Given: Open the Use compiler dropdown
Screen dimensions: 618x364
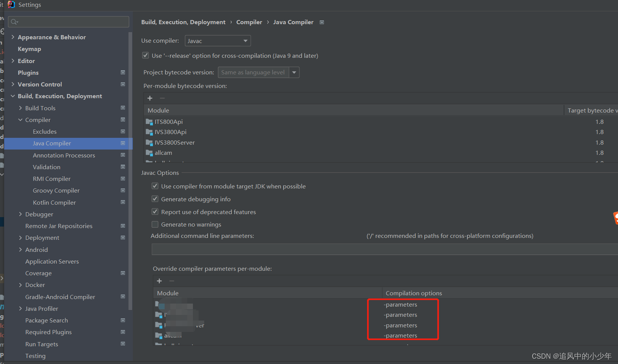Looking at the screenshot, I should pos(246,40).
